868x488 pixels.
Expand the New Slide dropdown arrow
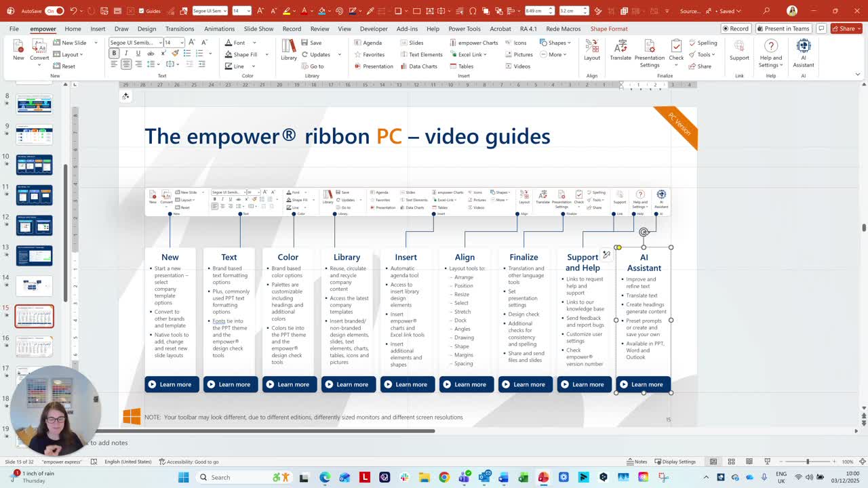96,43
